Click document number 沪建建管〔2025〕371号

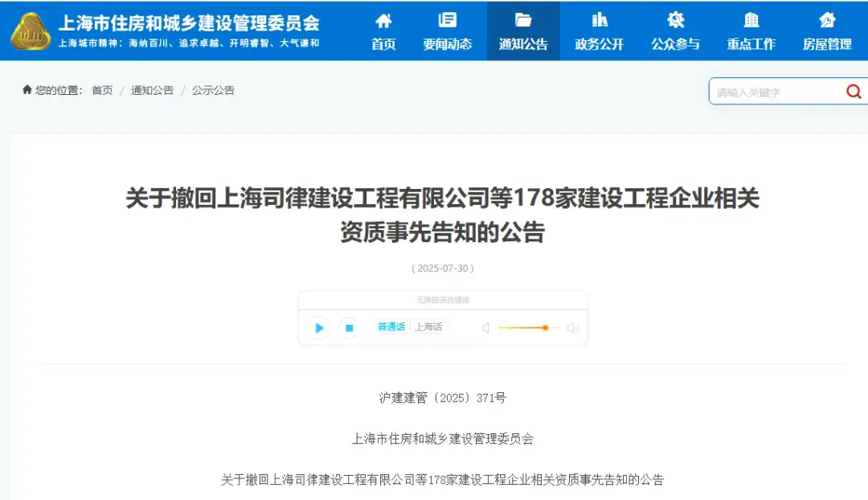(442, 398)
